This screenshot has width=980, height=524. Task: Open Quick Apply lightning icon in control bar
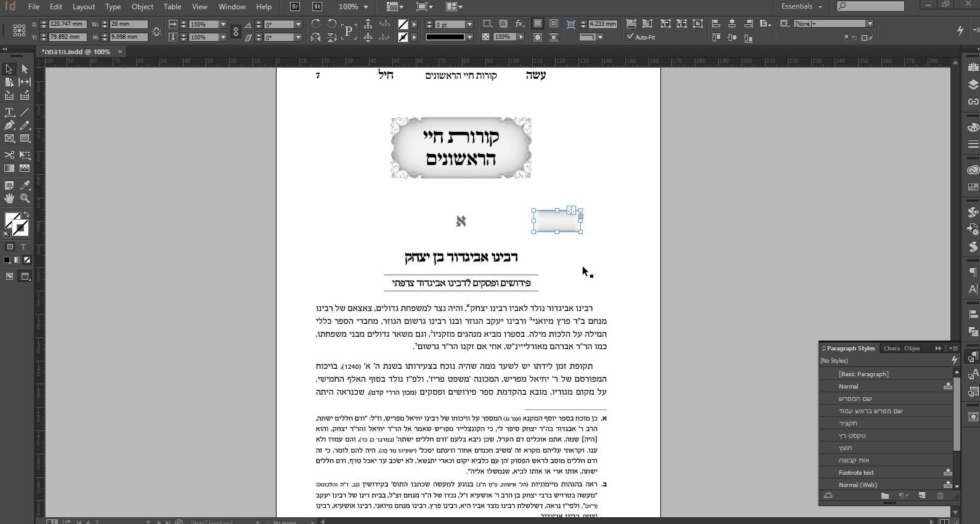click(x=960, y=30)
